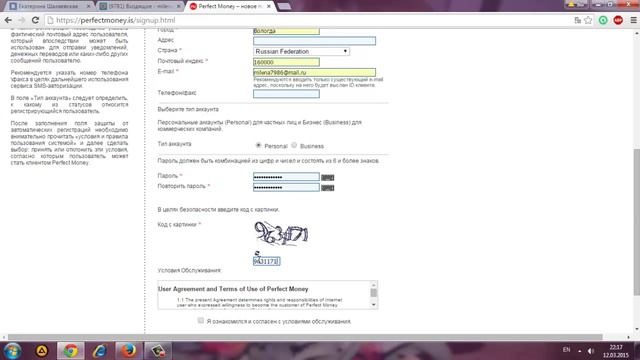640x360 pixels.
Task: Click the horizontal scrollbar at page bottom
Action: (x=305, y=337)
